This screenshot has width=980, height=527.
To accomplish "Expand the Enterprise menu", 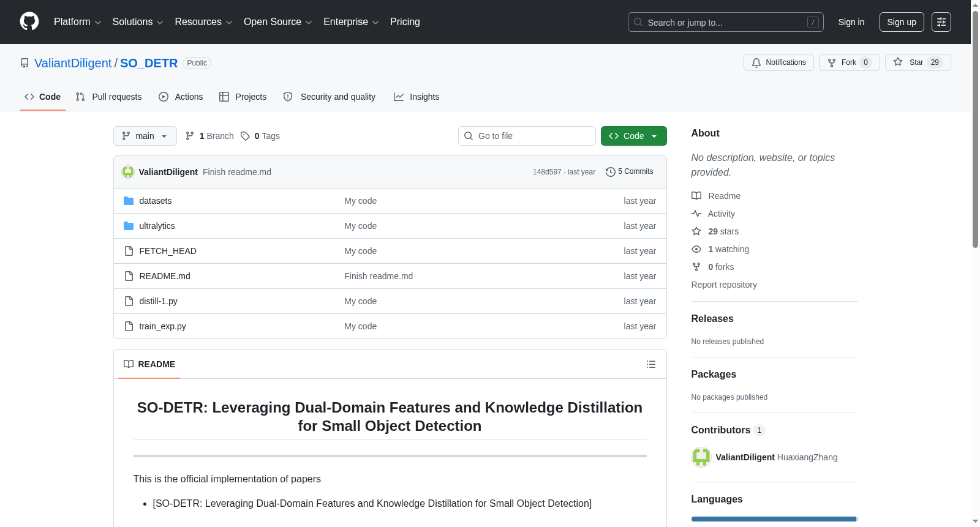I will (x=351, y=22).
